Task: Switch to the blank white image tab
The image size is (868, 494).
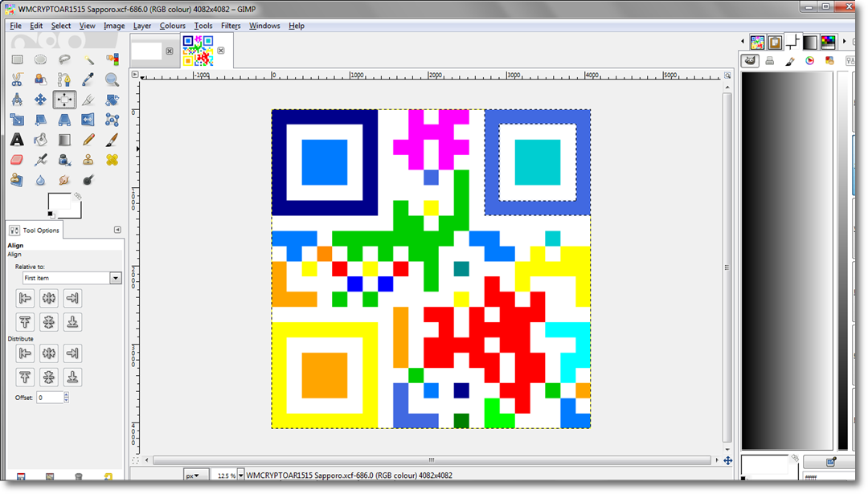Action: point(147,51)
